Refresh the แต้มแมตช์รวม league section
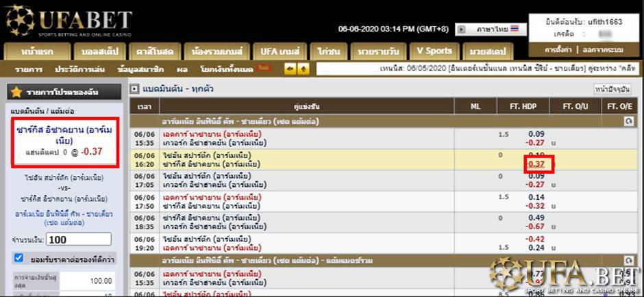 click(x=629, y=260)
